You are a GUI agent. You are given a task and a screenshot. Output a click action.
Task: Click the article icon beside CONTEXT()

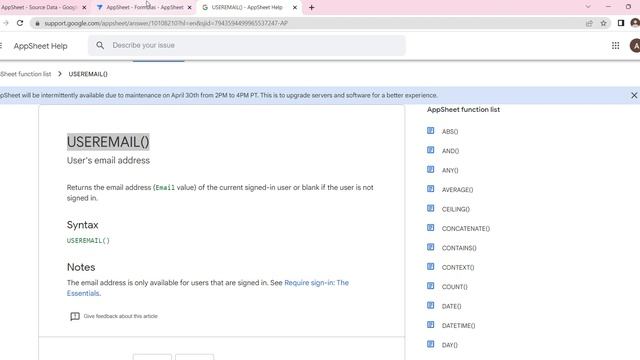(x=431, y=267)
